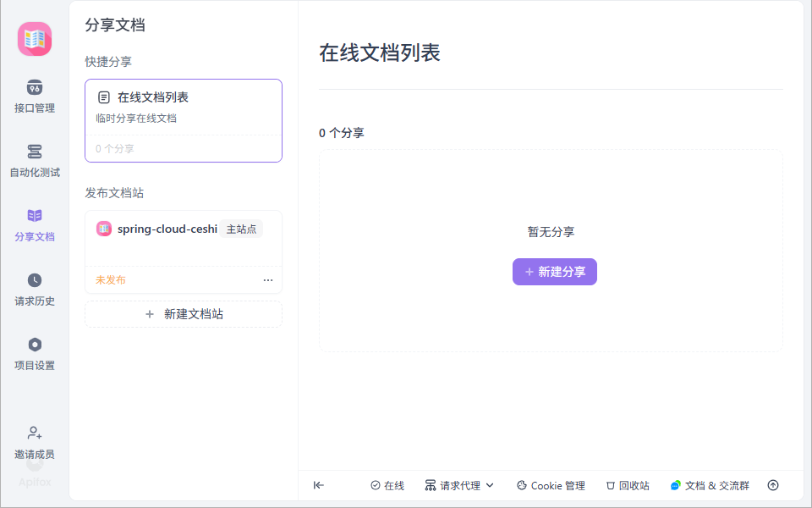
Task: Click the 0 个分享 count above list
Action: (x=341, y=133)
